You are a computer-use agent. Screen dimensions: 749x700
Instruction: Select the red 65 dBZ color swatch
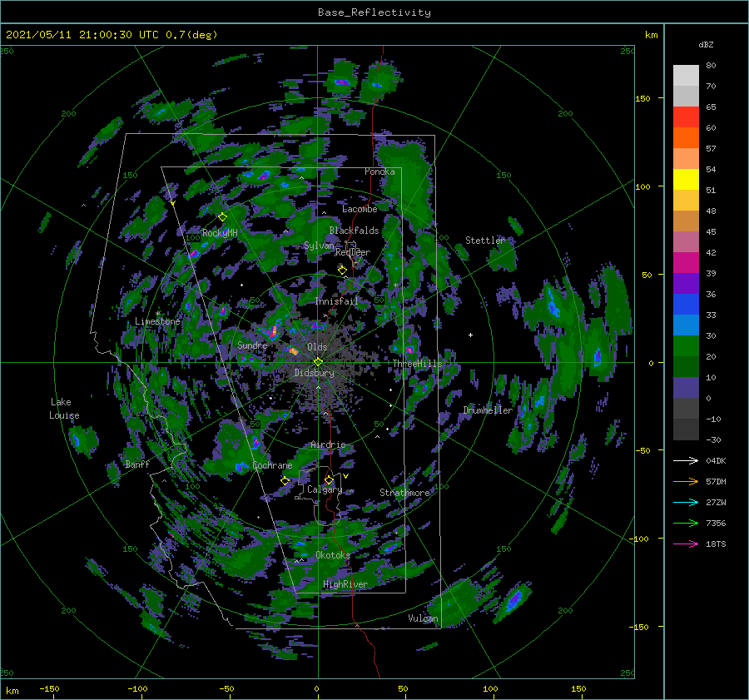[x=686, y=117]
